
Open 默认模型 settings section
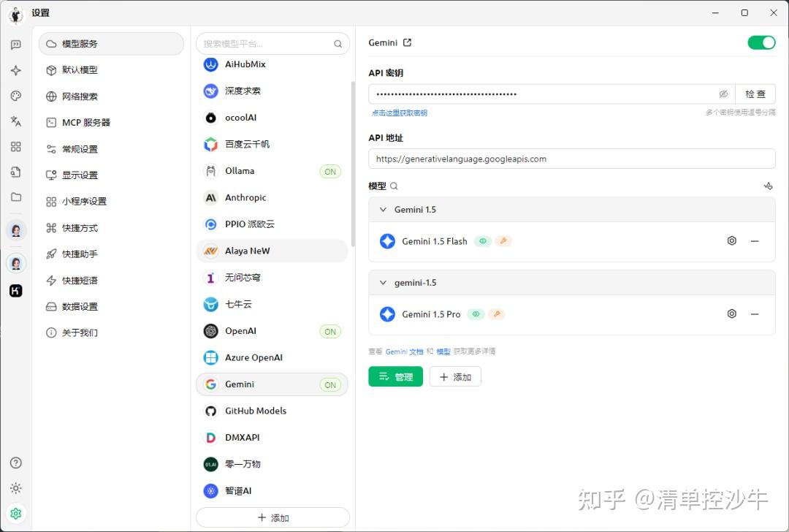[x=111, y=70]
